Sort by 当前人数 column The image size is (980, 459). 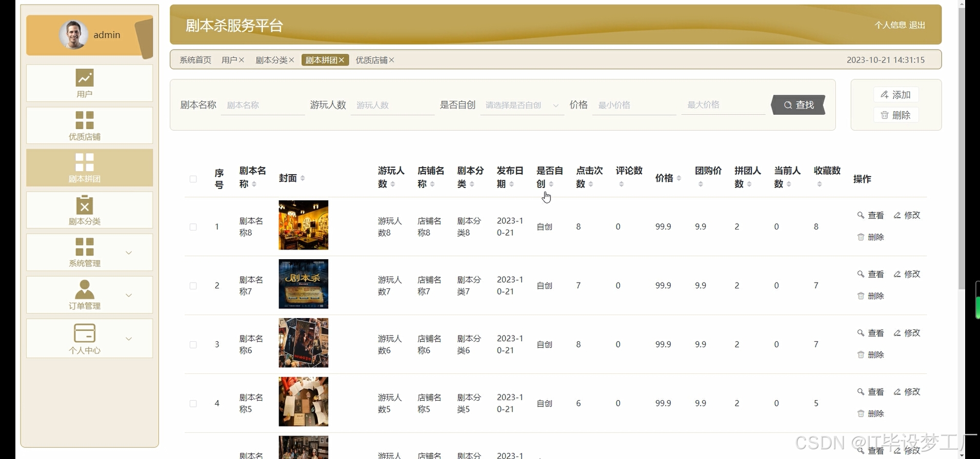[x=789, y=184]
